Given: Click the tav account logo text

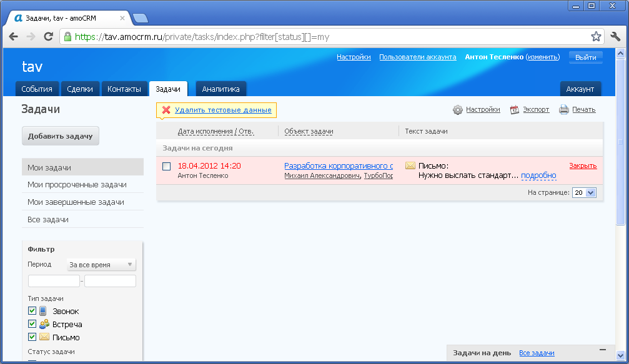Looking at the screenshot, I should (x=32, y=67).
